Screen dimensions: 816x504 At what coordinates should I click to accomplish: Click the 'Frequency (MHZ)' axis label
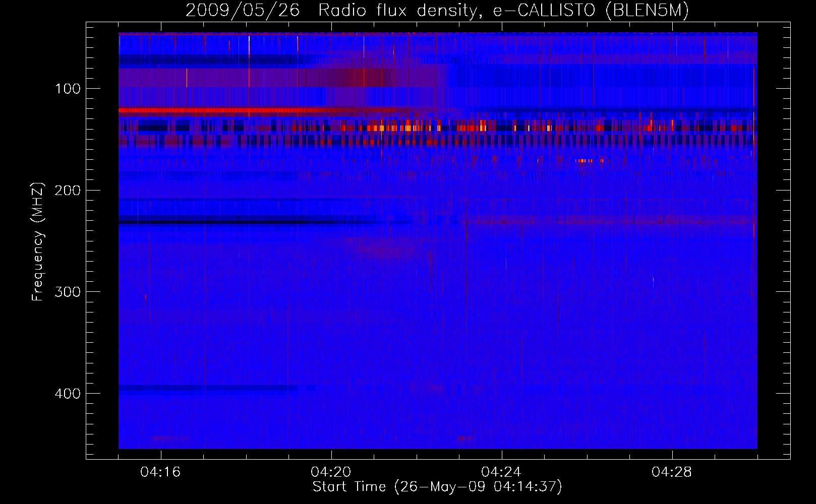coord(37,242)
